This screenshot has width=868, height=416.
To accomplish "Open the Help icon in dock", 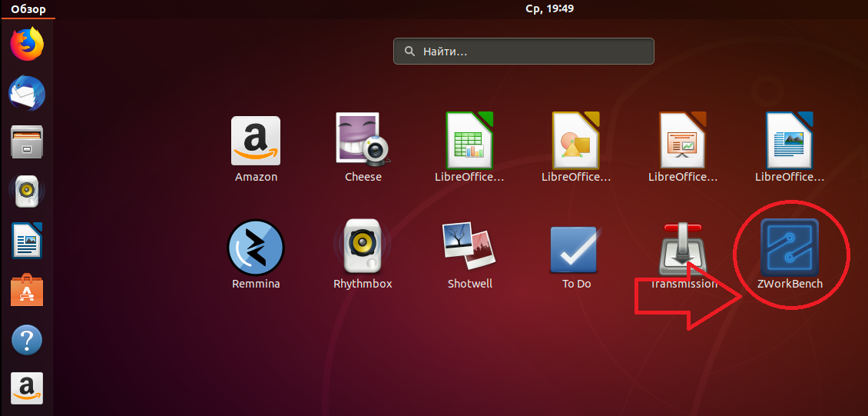I will click(x=27, y=339).
